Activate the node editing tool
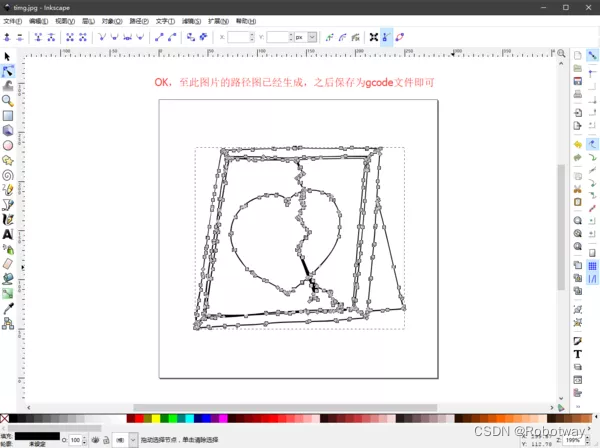The image size is (600, 448). pos(8,71)
